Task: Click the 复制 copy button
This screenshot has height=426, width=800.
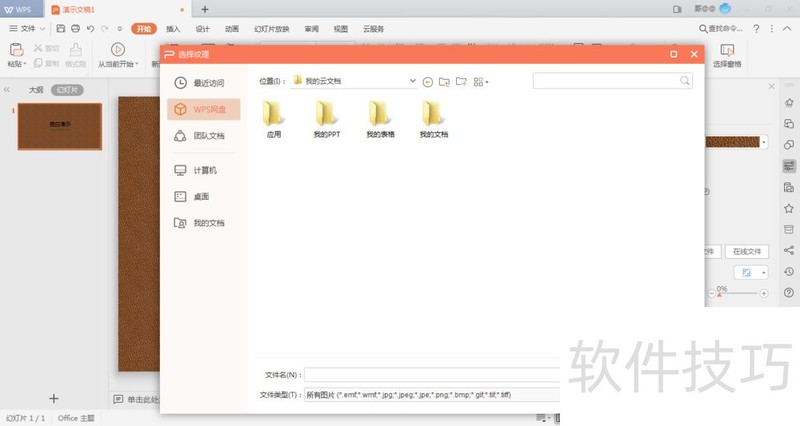Action: pyautogui.click(x=46, y=64)
